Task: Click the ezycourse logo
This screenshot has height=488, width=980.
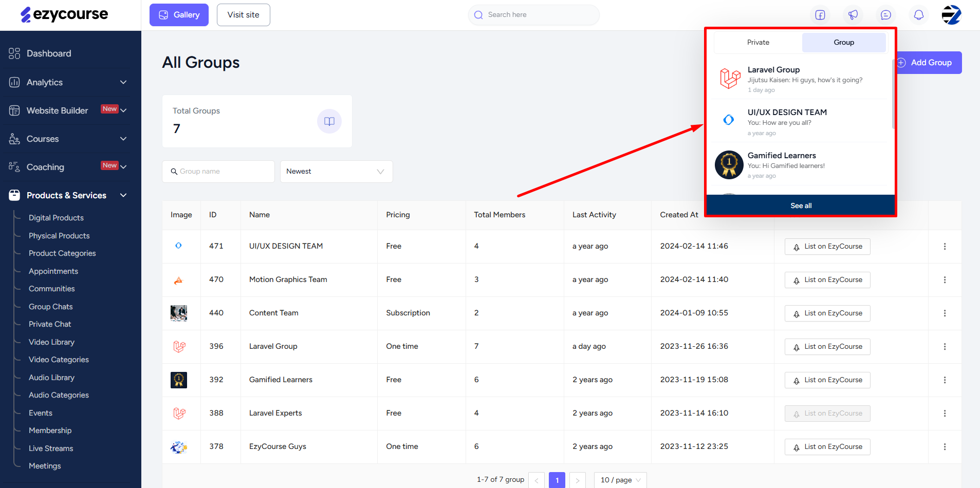Action: click(x=64, y=14)
